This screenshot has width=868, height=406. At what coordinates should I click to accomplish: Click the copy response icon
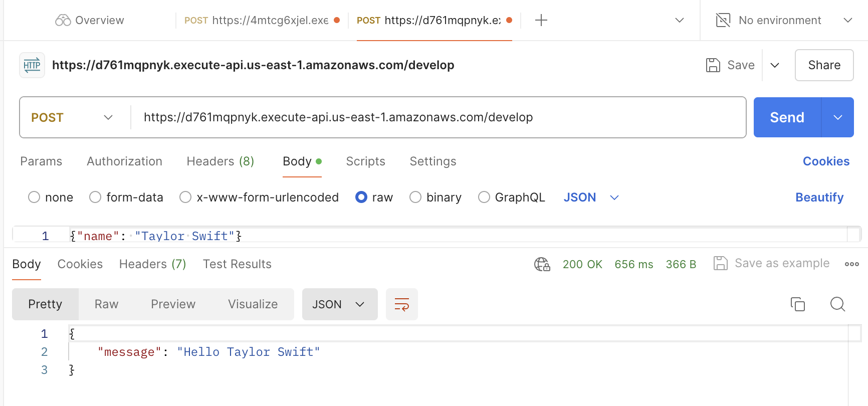pos(797,304)
